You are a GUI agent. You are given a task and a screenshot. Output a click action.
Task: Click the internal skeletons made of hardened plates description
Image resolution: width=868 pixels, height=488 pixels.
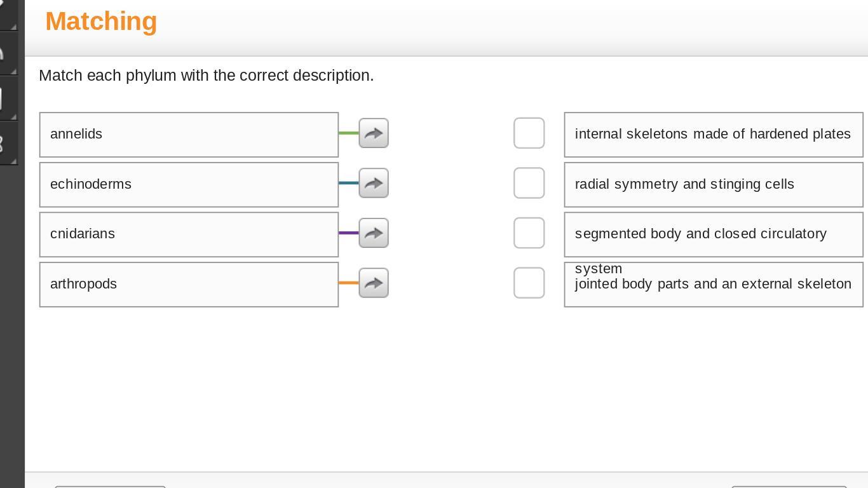(x=713, y=135)
